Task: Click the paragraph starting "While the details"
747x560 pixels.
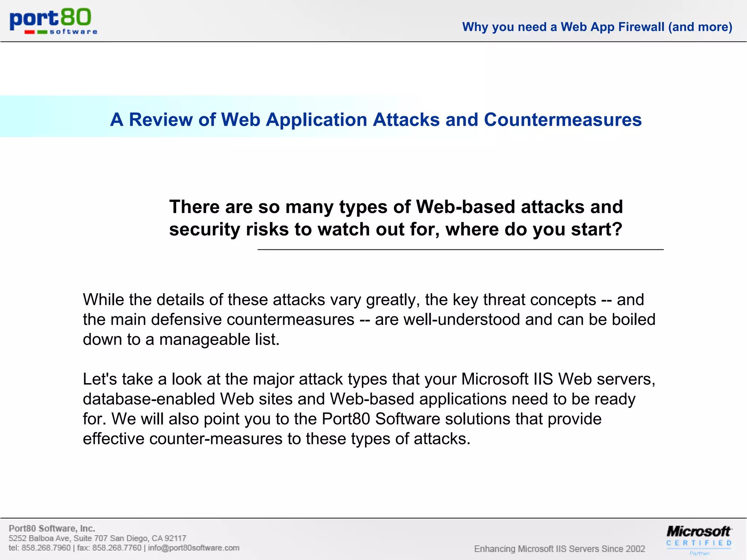Action: pos(368,319)
